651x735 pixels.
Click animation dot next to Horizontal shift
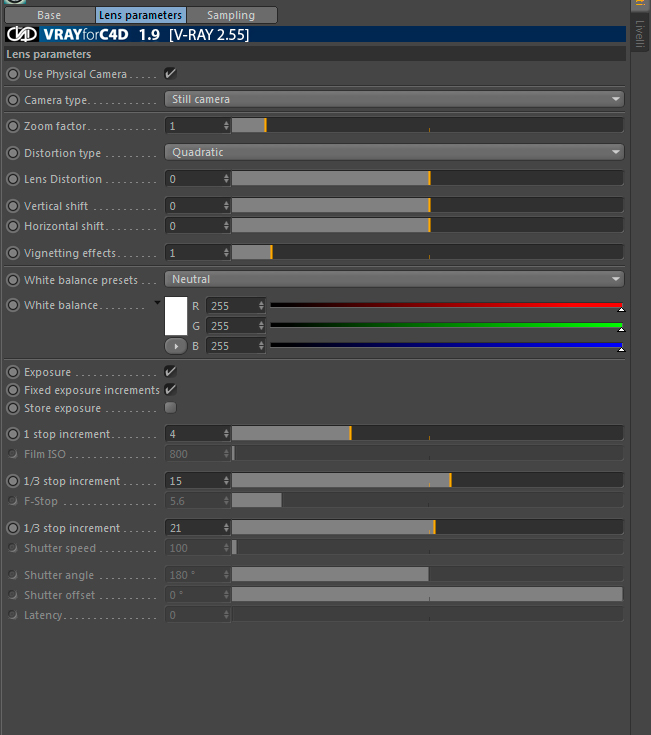click(x=13, y=226)
